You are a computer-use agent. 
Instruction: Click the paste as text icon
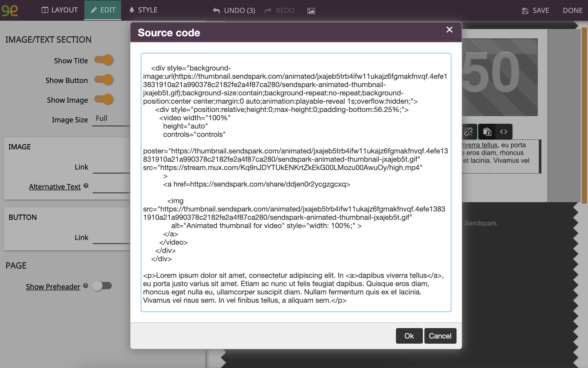pos(487,132)
